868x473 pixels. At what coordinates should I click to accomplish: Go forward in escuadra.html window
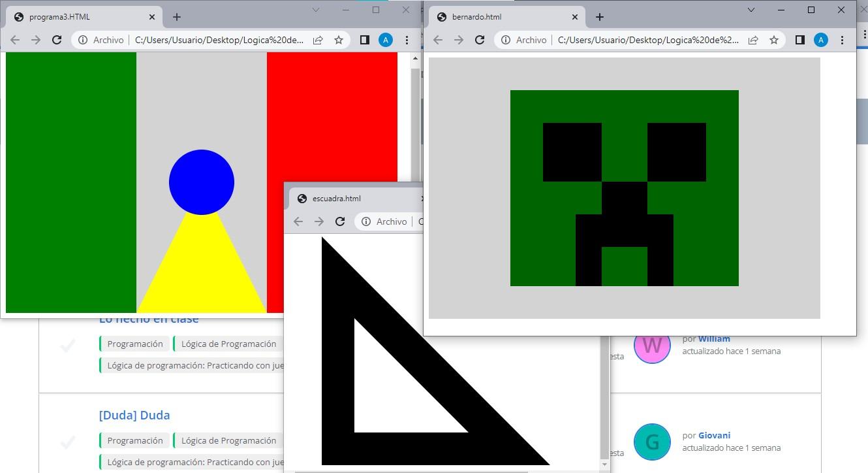click(319, 221)
